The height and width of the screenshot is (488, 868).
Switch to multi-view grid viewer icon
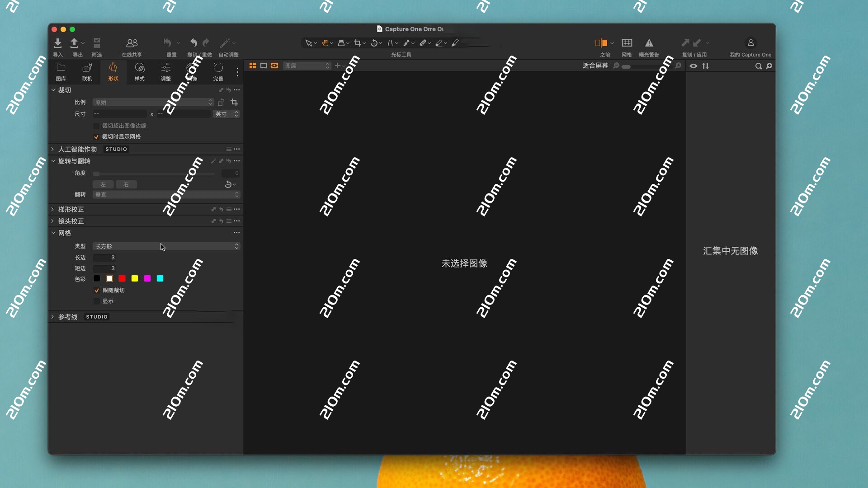(253, 66)
